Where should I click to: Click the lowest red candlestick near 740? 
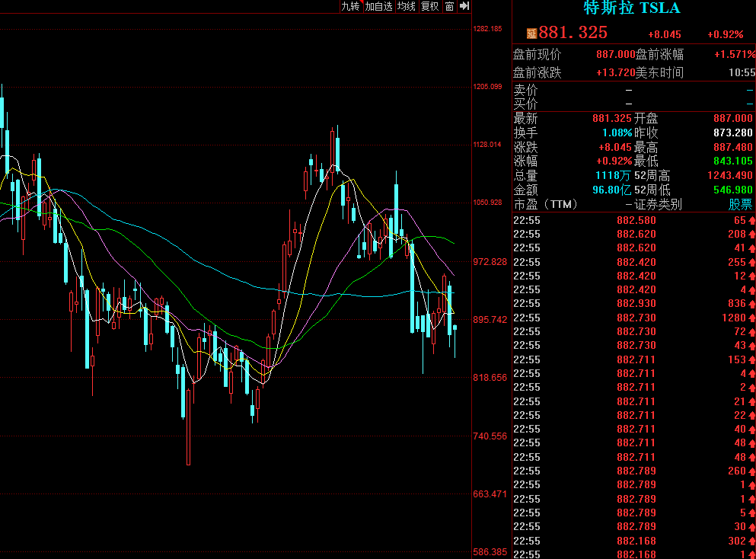pos(189,426)
